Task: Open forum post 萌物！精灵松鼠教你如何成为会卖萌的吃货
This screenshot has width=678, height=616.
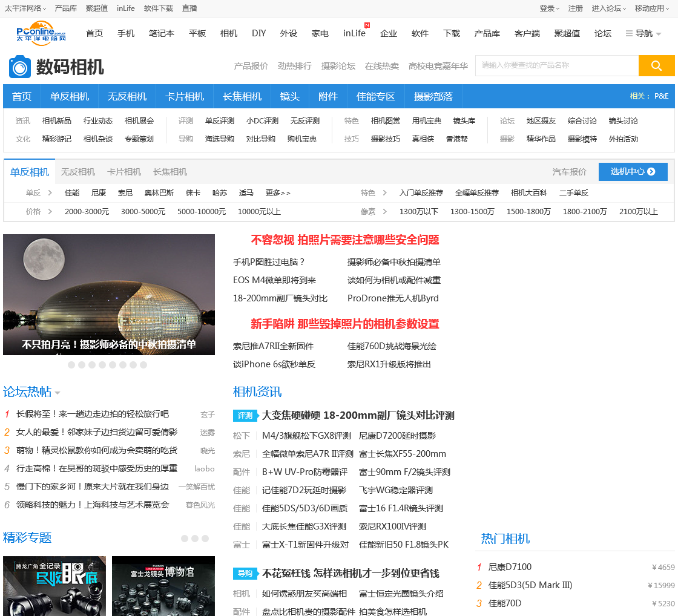Action: [97, 450]
